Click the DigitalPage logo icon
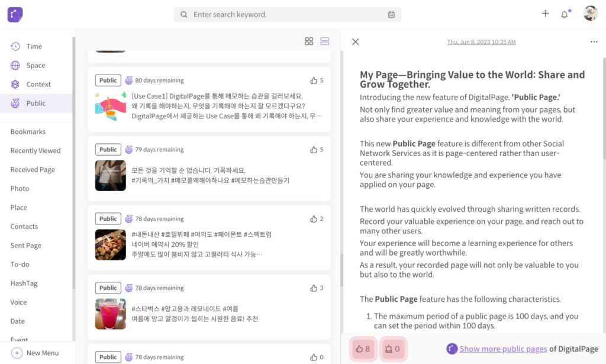This screenshot has width=606, height=364. pyautogui.click(x=15, y=15)
